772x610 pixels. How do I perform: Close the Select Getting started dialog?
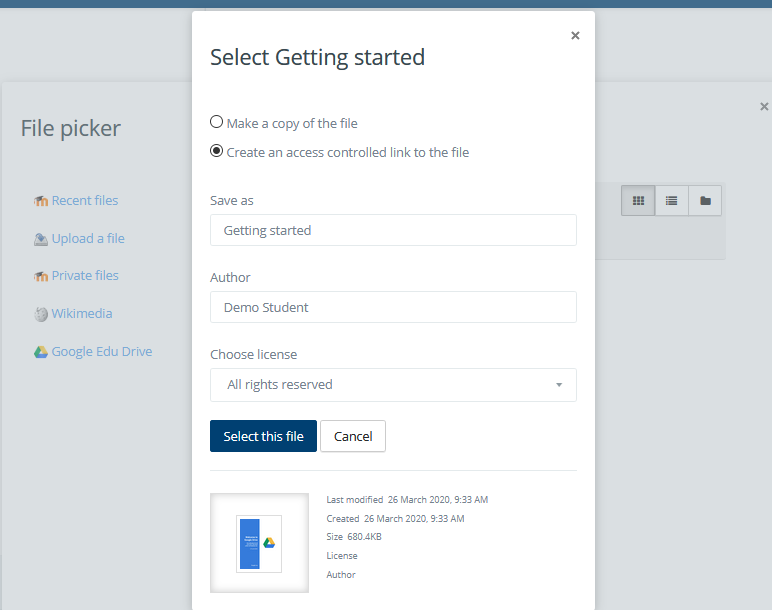[575, 35]
